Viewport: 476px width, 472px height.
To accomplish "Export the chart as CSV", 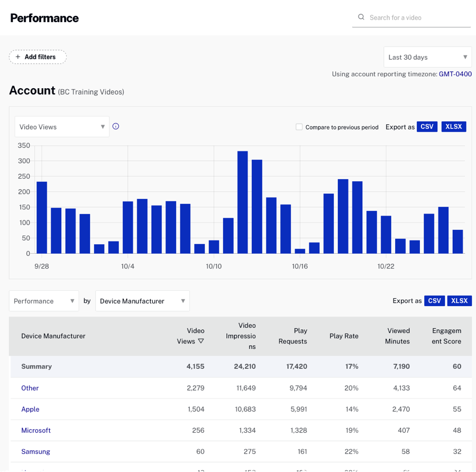I will click(x=427, y=127).
